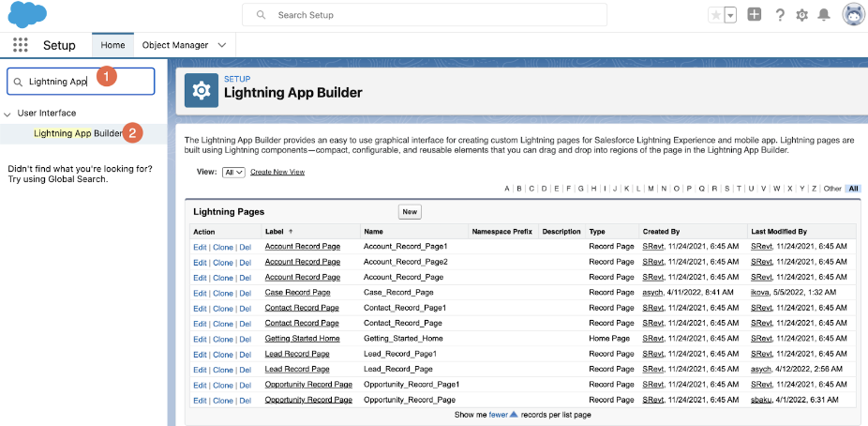Filter the list by letter O
Screen dimensions: 868x426
pos(677,189)
